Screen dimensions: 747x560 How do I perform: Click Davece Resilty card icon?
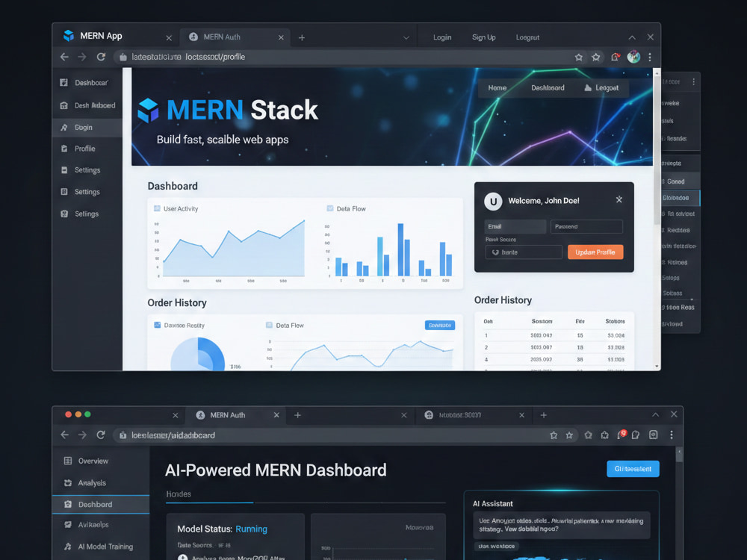(x=157, y=325)
